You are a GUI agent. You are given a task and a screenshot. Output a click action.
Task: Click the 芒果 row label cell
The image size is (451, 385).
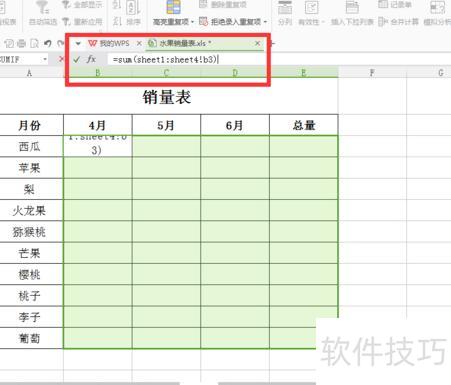coord(29,253)
